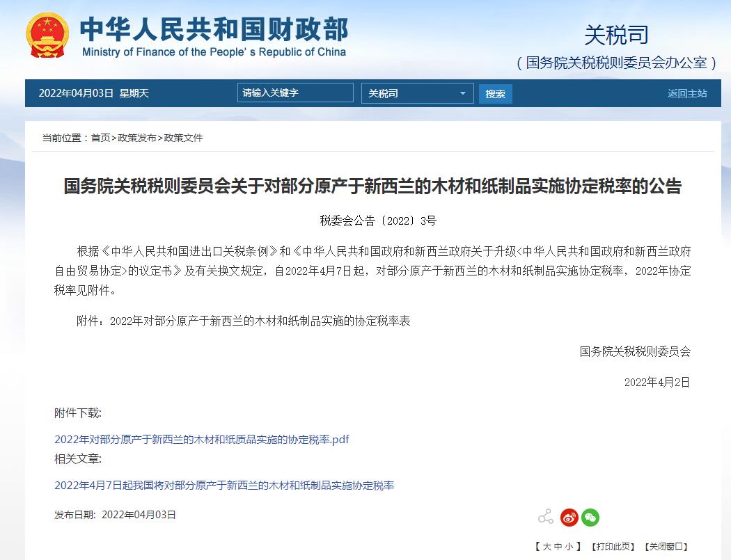731x560 pixels.
Task: Open the 关税司 site selector dropdown
Action: [417, 93]
